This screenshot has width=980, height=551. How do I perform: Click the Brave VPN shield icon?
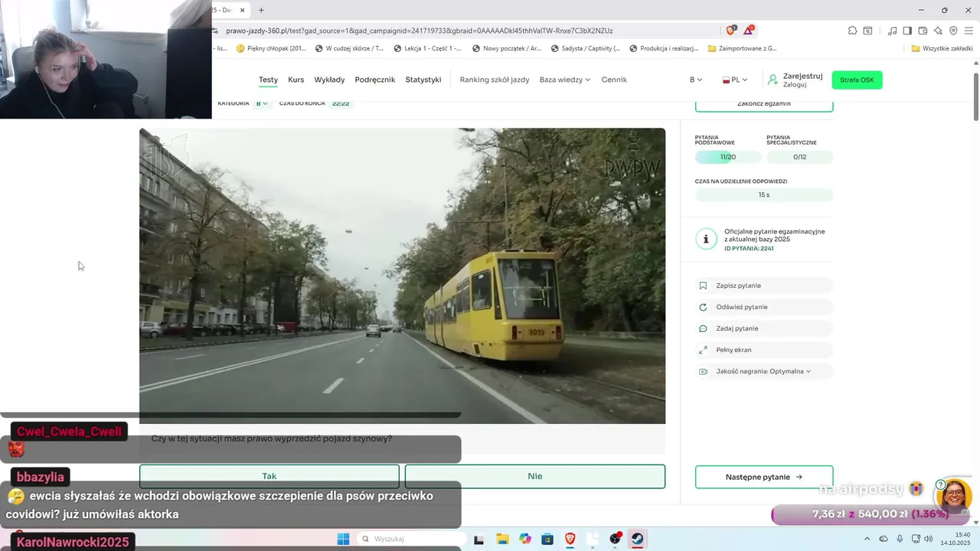pyautogui.click(x=953, y=31)
